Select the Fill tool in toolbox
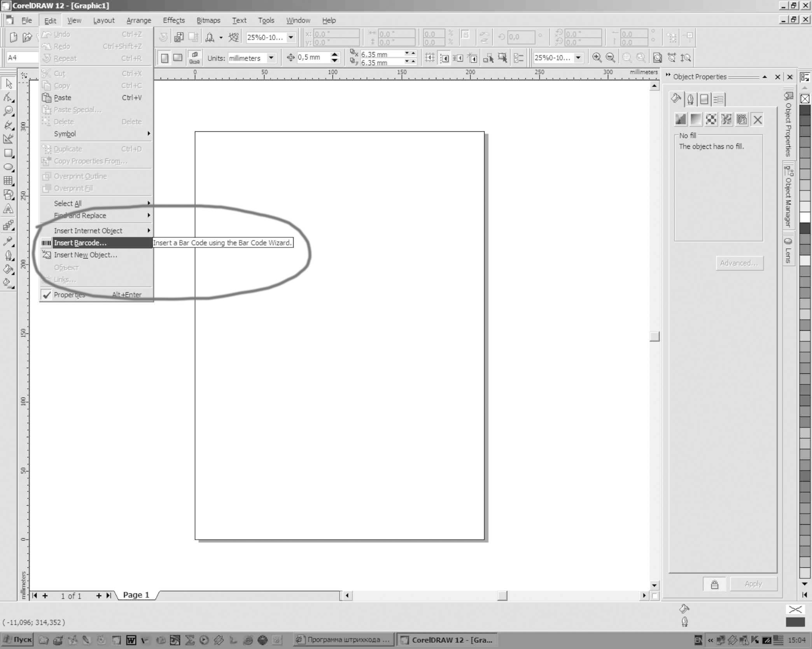This screenshot has width=812, height=649. [9, 269]
